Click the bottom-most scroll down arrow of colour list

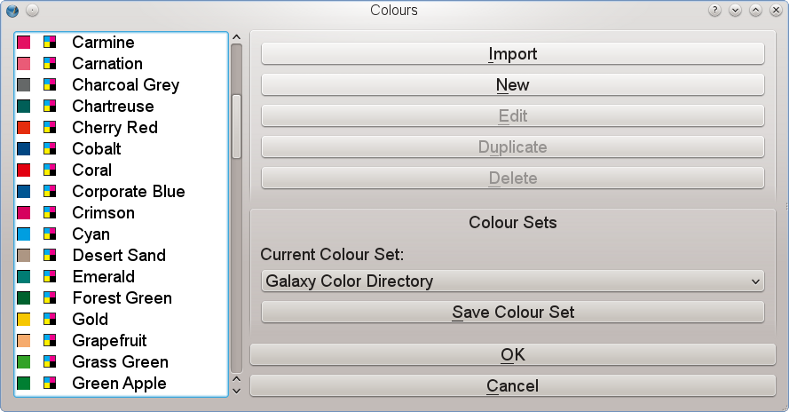(x=236, y=391)
